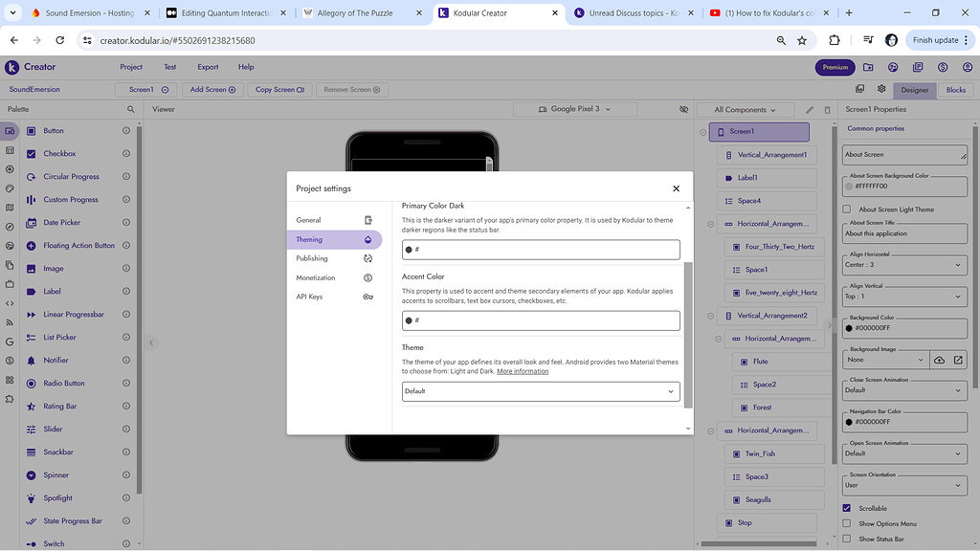Screen dimensions: 980x551
Task: Click the upload icon beside Background Image
Action: tap(939, 360)
